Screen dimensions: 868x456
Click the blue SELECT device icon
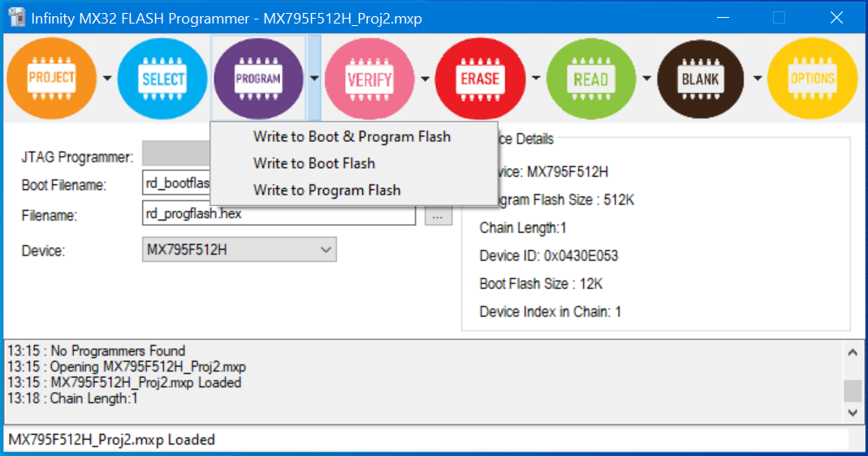(x=163, y=79)
